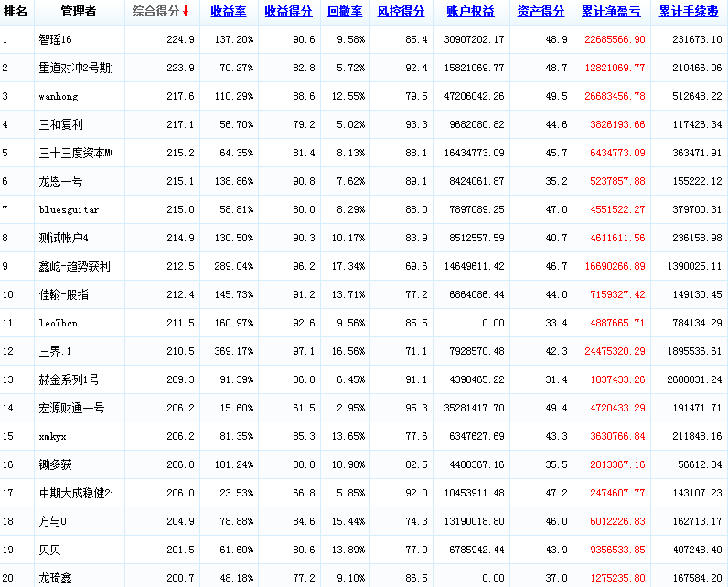Sort the table by 收益率 column
The width and height of the screenshot is (728, 587).
click(228, 12)
